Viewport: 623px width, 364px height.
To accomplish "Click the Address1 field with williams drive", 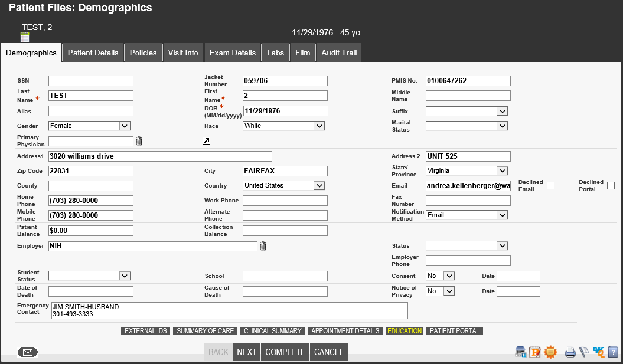I will click(160, 156).
